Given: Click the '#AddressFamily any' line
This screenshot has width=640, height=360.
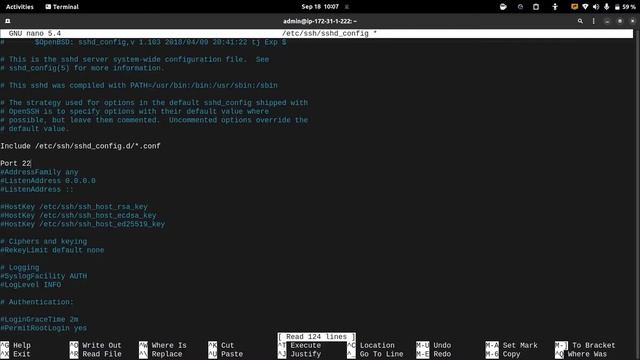Looking at the screenshot, I should point(39,172).
